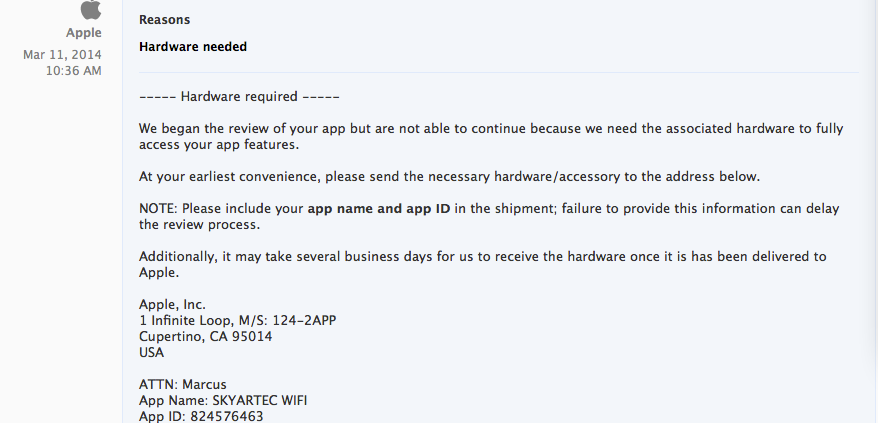Click the App ID 824576463 number
This screenshot has height=423, width=878.
227,416
